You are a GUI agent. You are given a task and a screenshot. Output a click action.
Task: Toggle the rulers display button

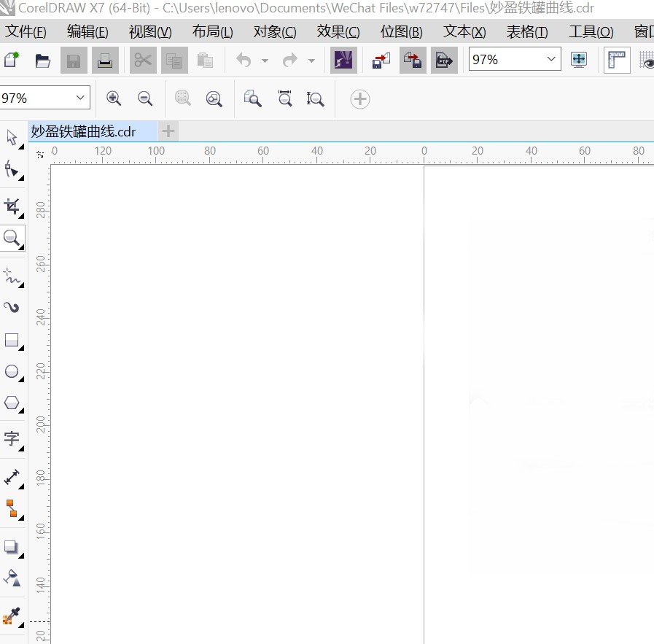(617, 61)
